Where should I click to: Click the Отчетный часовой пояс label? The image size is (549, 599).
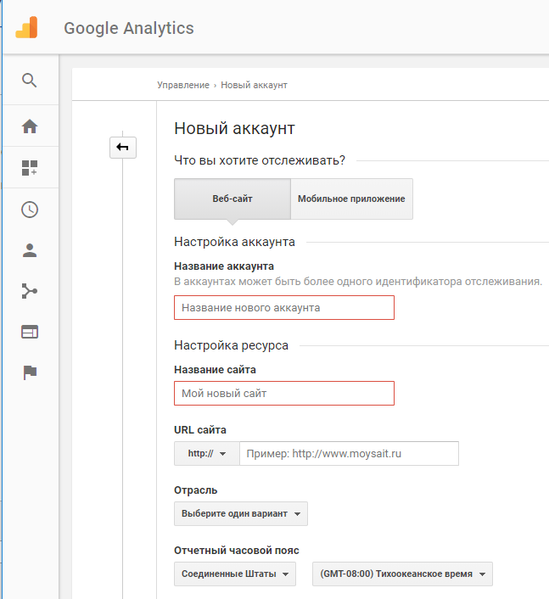236,550
